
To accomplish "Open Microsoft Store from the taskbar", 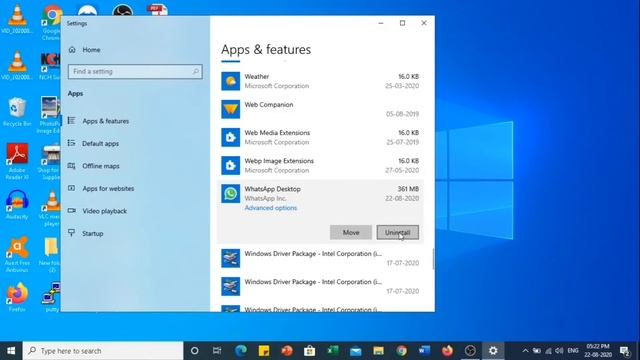I will pyautogui.click(x=309, y=351).
